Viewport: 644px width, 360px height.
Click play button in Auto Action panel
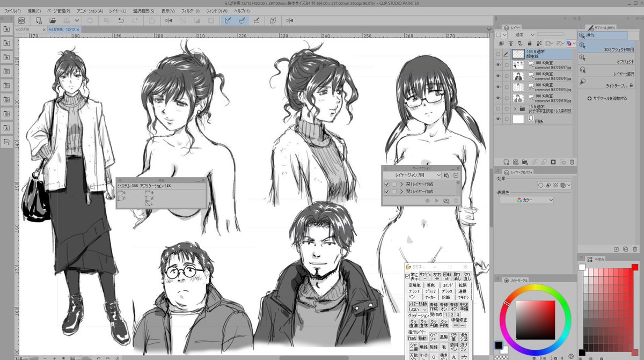coord(437,201)
